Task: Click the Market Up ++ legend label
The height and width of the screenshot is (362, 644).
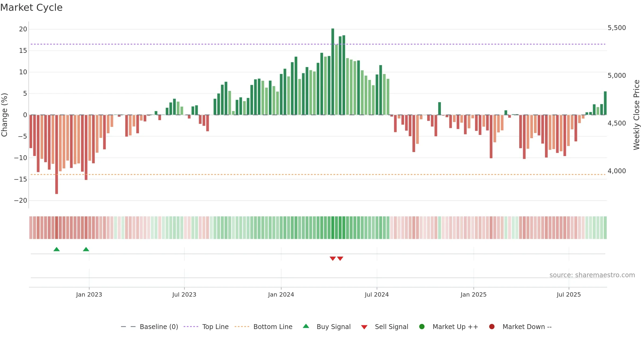Action: click(455, 327)
